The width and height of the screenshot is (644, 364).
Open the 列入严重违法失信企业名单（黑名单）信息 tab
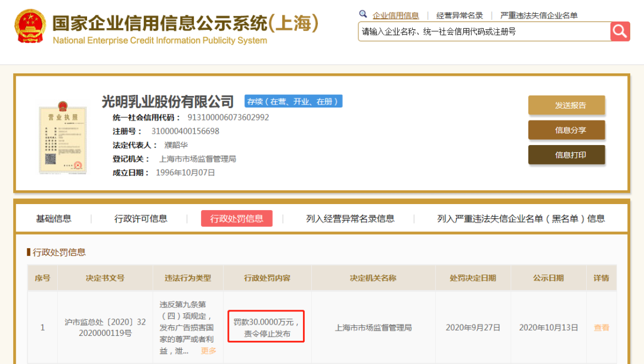coord(521,218)
